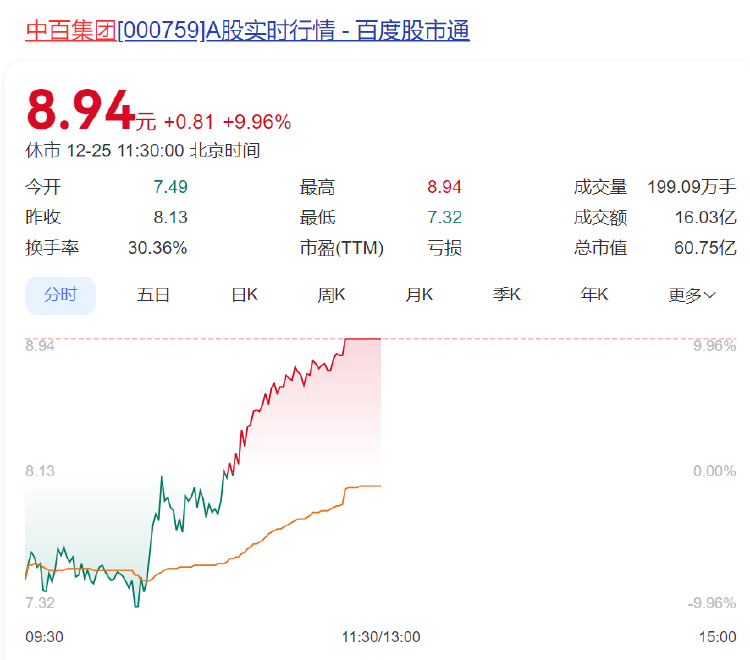Click the 9.96% right axis label
The width and height of the screenshot is (750, 660).
click(x=715, y=346)
